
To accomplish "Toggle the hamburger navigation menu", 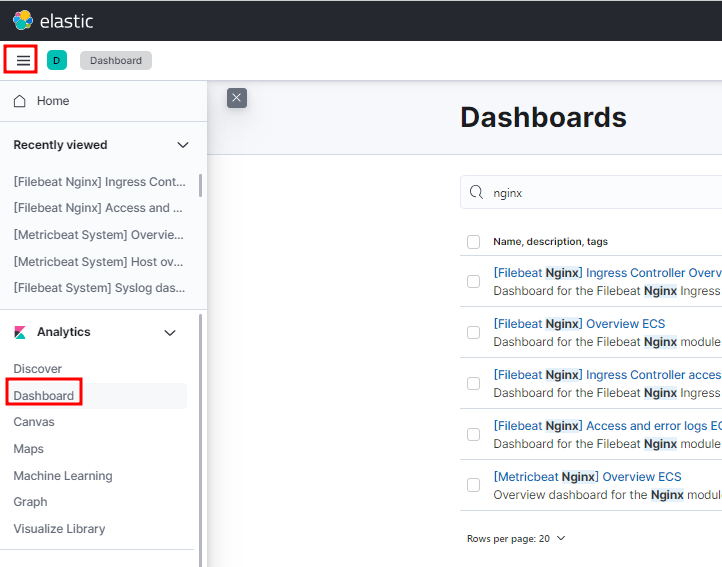I will (x=23, y=60).
